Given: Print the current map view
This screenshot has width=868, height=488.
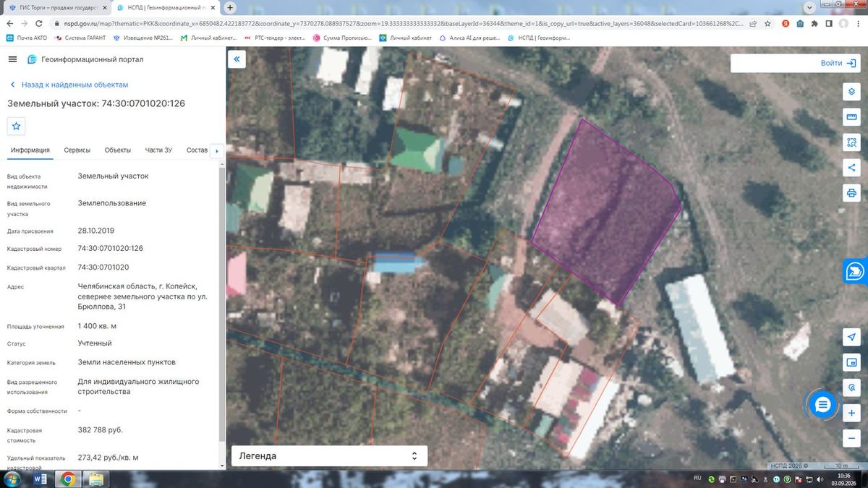Looking at the screenshot, I should coord(851,193).
